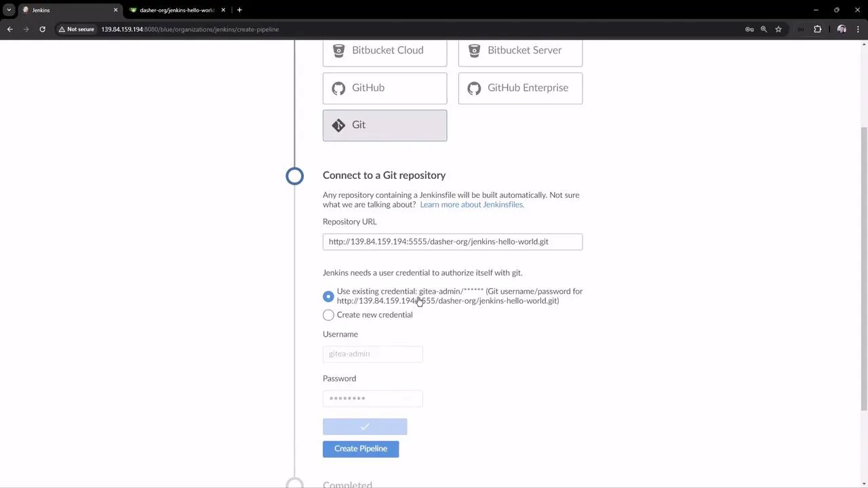Image resolution: width=868 pixels, height=488 pixels.
Task: Click the Create Pipeline button
Action: click(x=361, y=448)
